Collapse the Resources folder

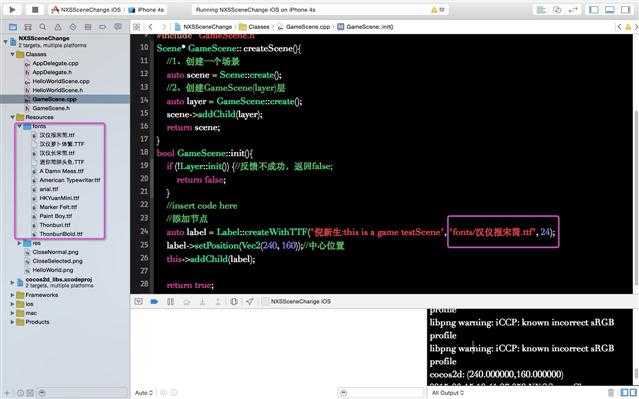12,117
